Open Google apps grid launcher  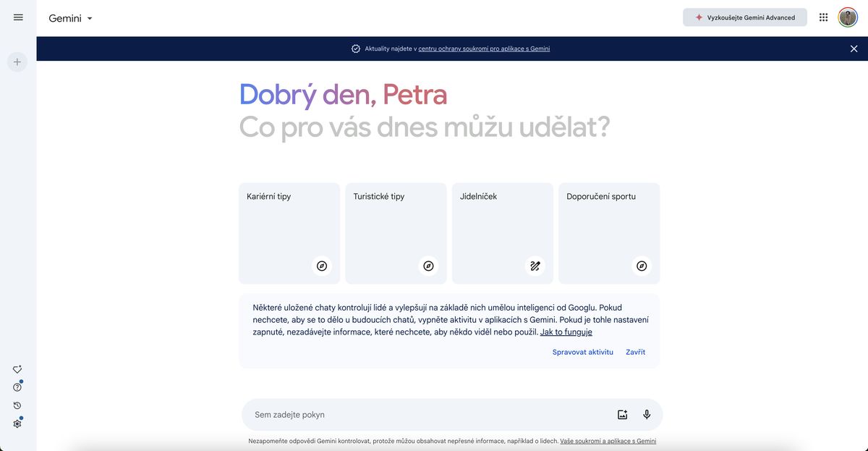tap(823, 17)
